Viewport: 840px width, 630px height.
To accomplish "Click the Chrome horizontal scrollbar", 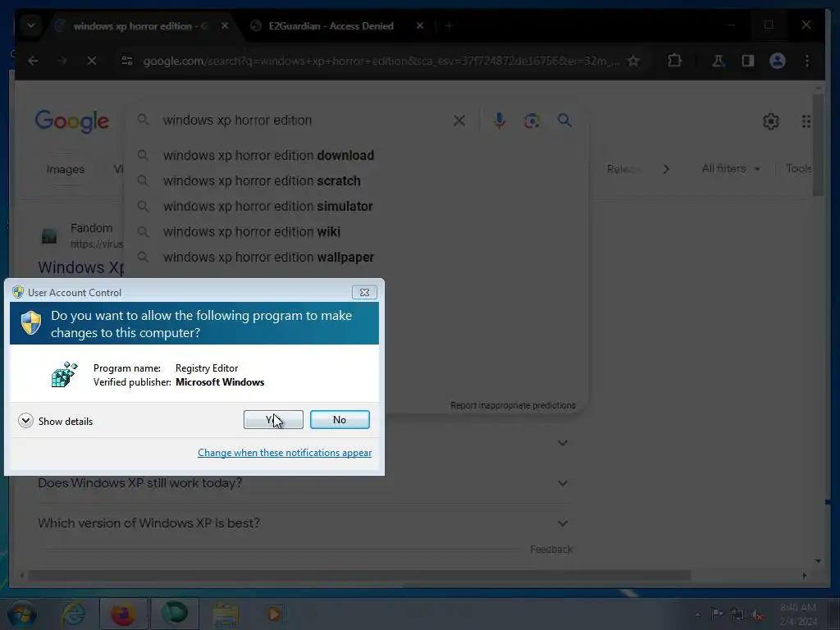I will point(359,575).
